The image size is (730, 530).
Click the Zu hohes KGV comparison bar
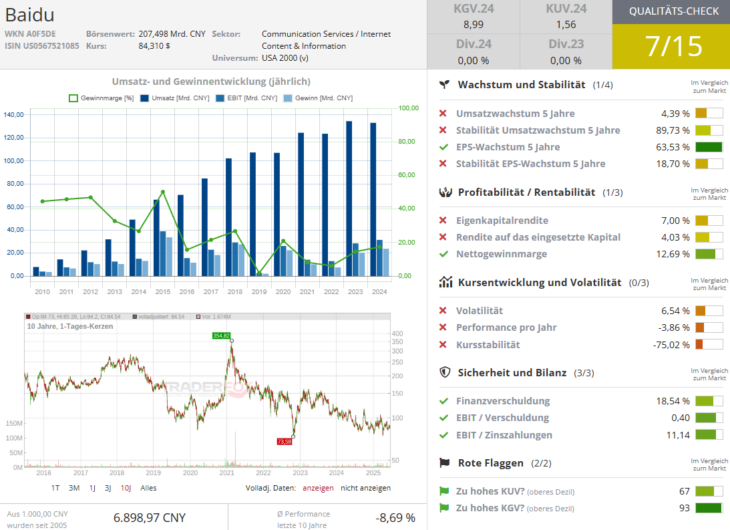[x=709, y=508]
